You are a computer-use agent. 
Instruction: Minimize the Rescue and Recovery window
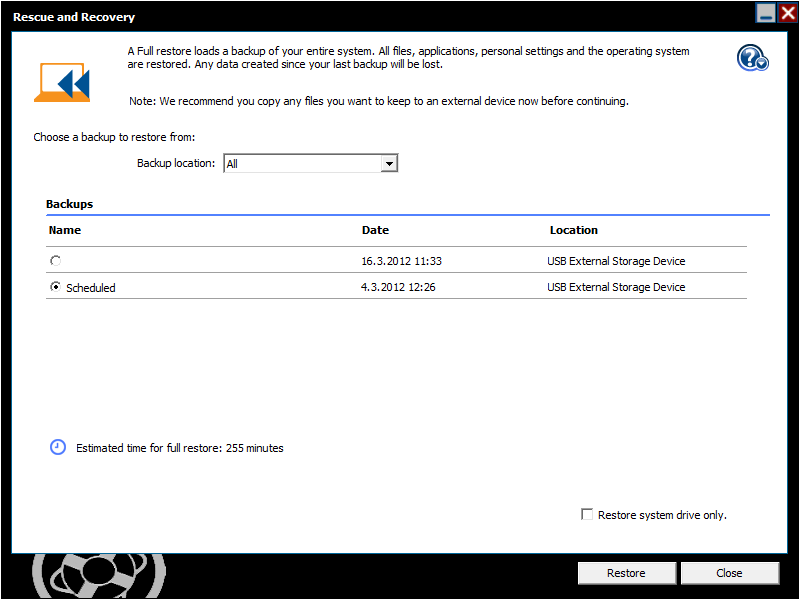[x=766, y=13]
